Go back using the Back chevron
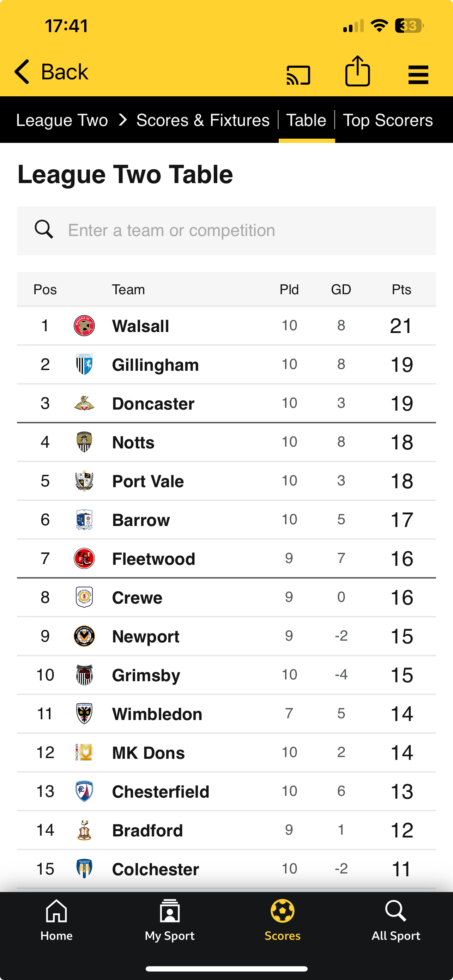This screenshot has height=980, width=453. 22,72
